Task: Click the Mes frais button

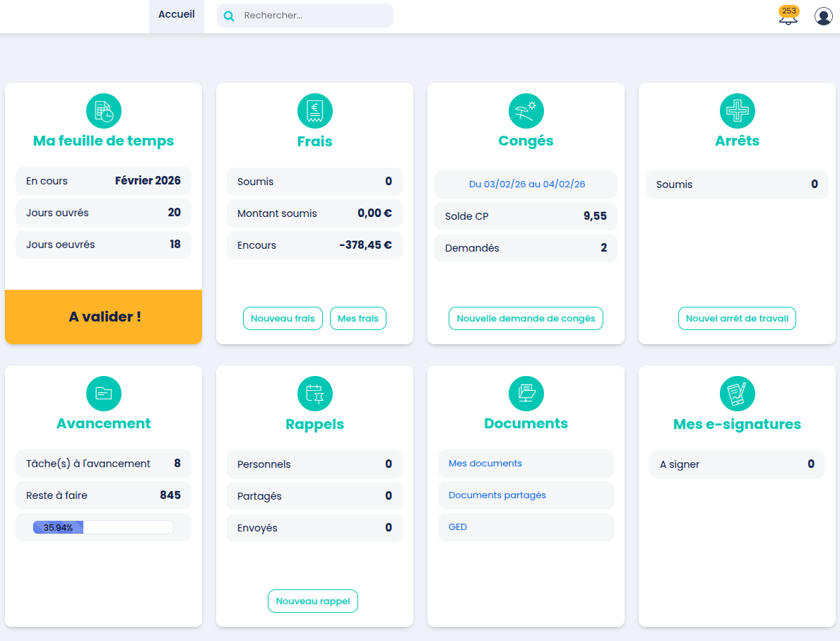Action: coord(358,318)
